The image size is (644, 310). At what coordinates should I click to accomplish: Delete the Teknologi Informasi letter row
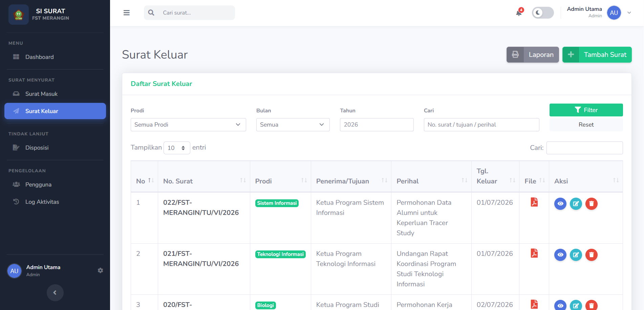[592, 255]
